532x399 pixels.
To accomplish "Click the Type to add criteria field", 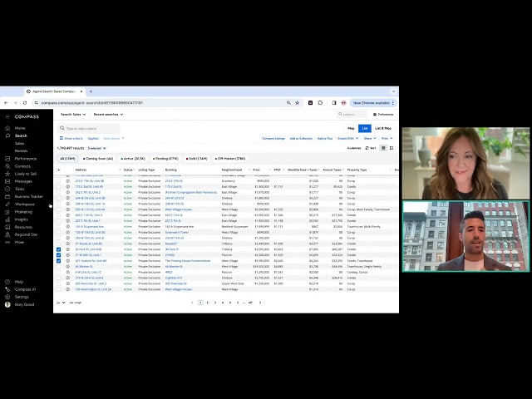I will pos(89,129).
